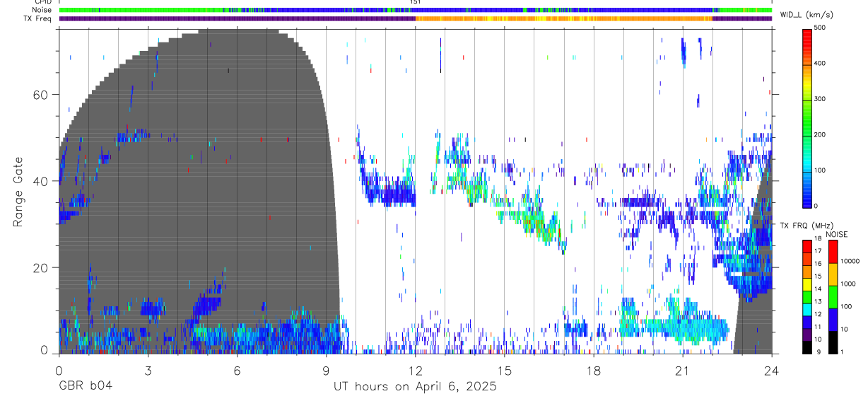Click the '400' label on width scale
Viewport: 868px width, 401px height.
point(821,64)
